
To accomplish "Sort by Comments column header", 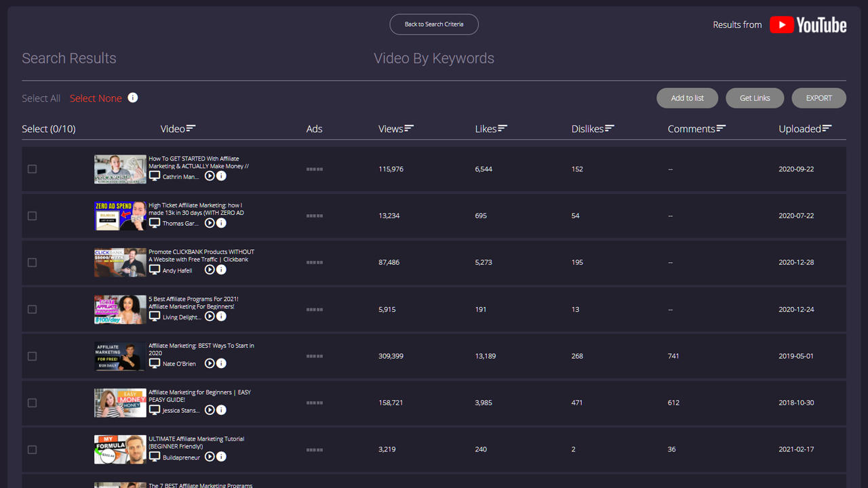I will 696,129.
